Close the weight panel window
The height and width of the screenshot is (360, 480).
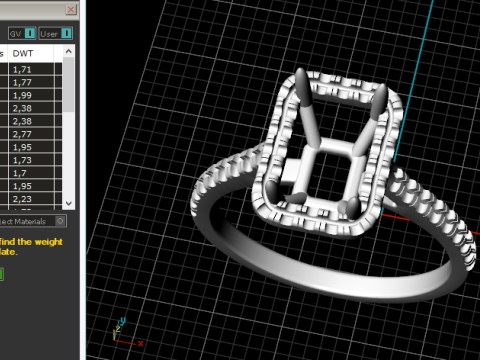point(71,9)
